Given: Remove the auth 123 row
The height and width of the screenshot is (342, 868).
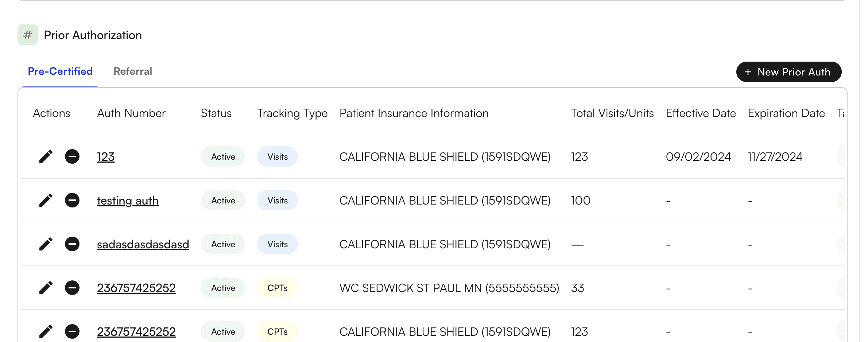Looking at the screenshot, I should tap(72, 156).
